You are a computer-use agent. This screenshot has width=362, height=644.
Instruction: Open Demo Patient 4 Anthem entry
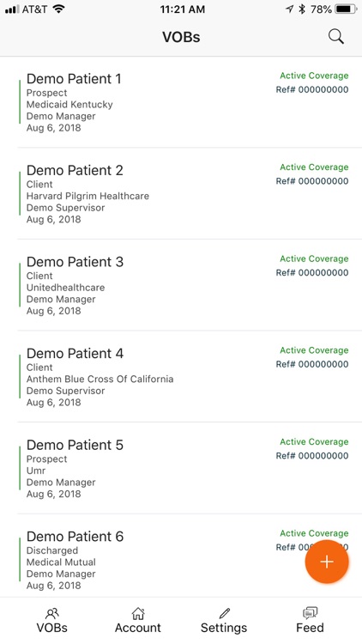[x=190, y=377]
